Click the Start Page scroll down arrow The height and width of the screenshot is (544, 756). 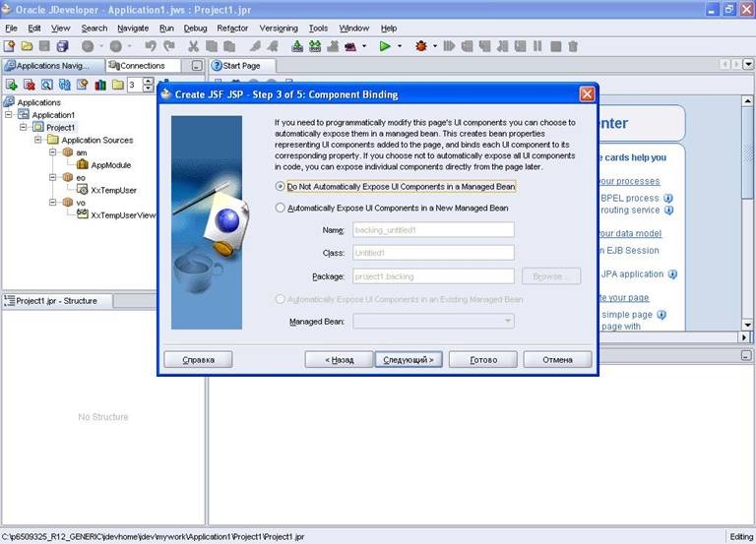[747, 325]
